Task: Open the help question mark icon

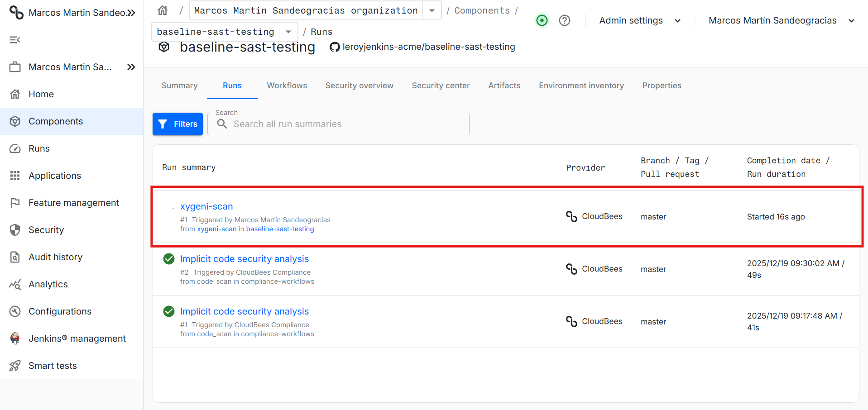Action: tap(564, 20)
